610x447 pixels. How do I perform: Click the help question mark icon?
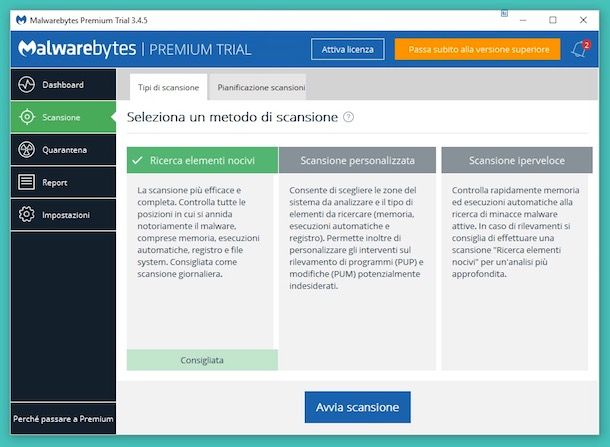pos(349,117)
